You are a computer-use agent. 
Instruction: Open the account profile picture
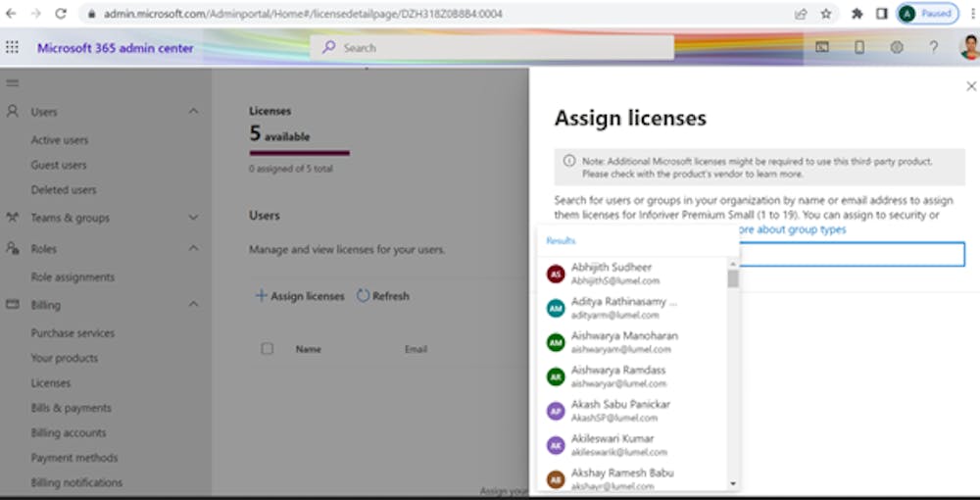point(969,47)
